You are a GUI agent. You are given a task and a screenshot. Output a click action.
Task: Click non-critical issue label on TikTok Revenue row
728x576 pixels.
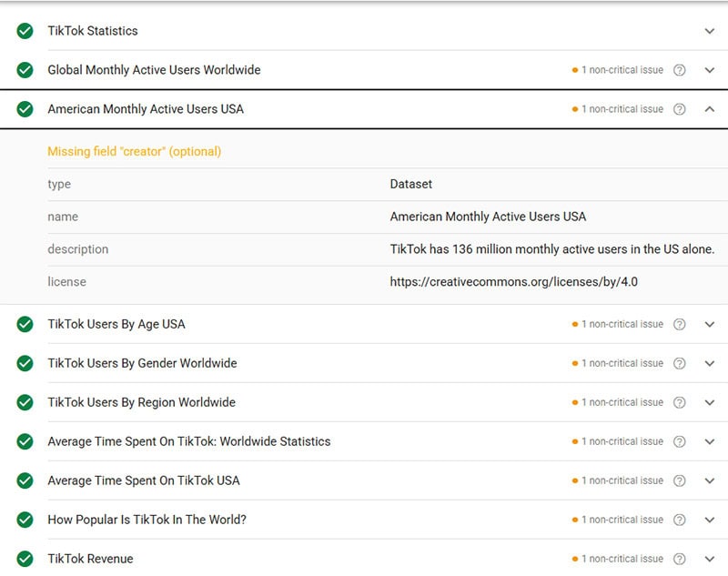point(618,559)
